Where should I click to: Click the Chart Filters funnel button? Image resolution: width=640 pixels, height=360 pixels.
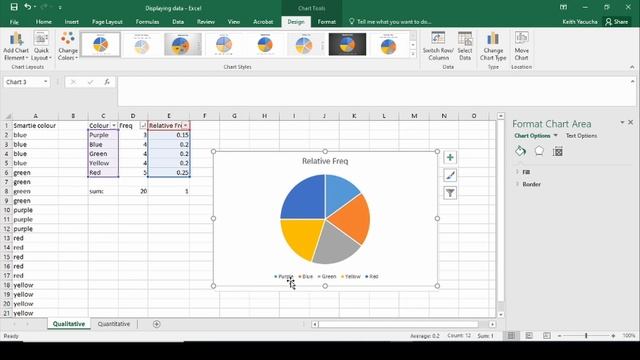click(x=450, y=193)
